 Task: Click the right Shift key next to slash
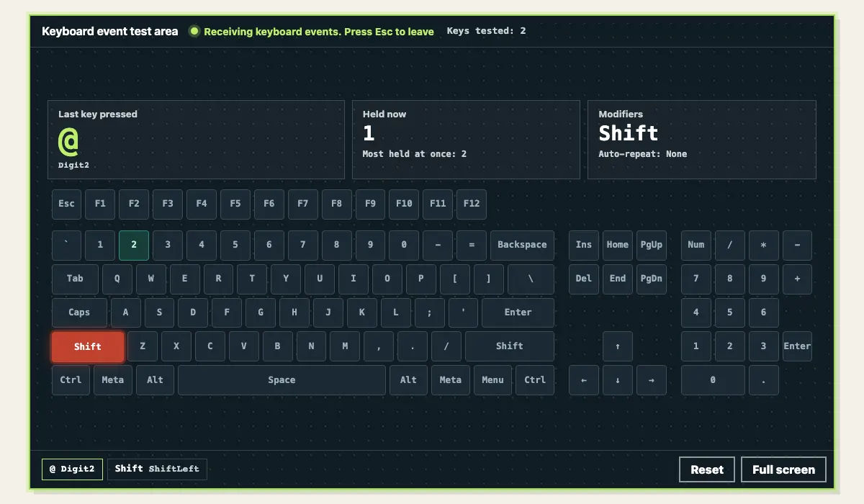pos(510,346)
